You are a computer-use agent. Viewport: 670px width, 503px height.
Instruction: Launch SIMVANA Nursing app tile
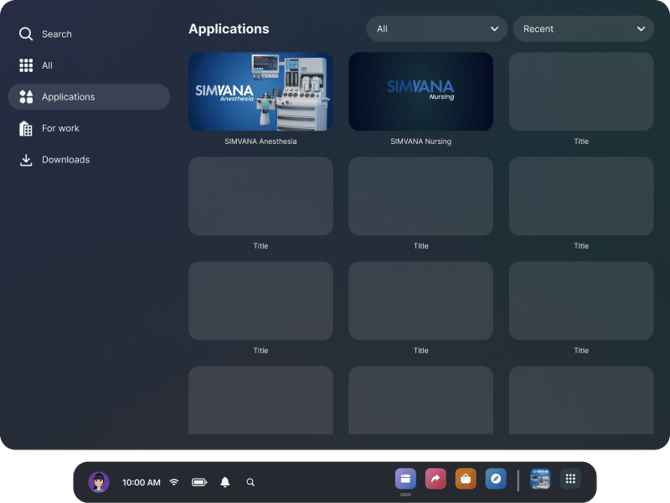point(421,91)
